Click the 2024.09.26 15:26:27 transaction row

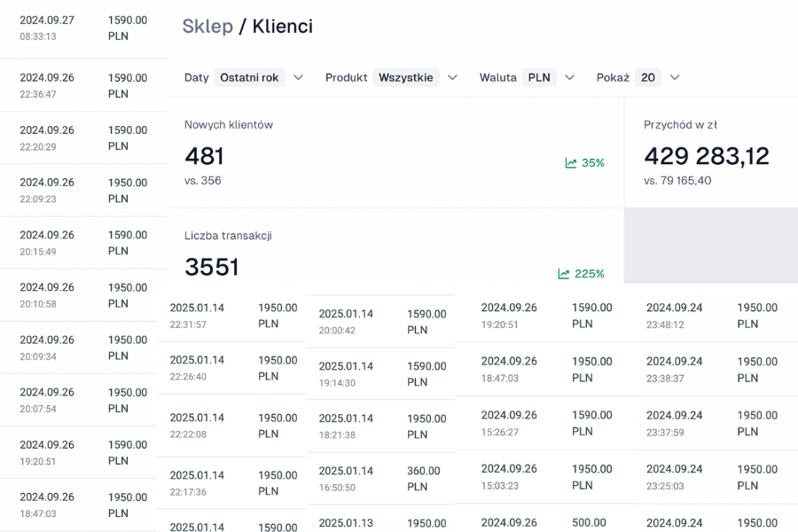(545, 423)
